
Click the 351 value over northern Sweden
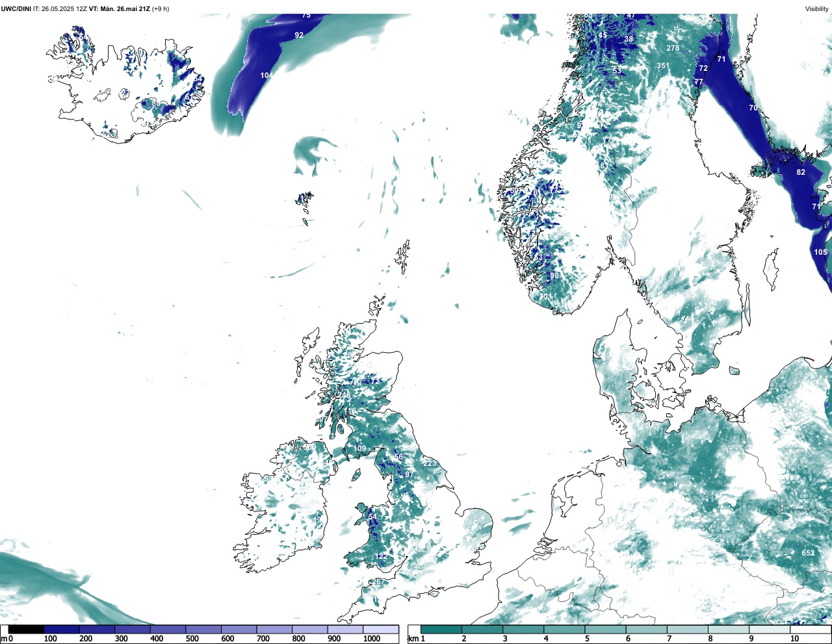click(662, 66)
